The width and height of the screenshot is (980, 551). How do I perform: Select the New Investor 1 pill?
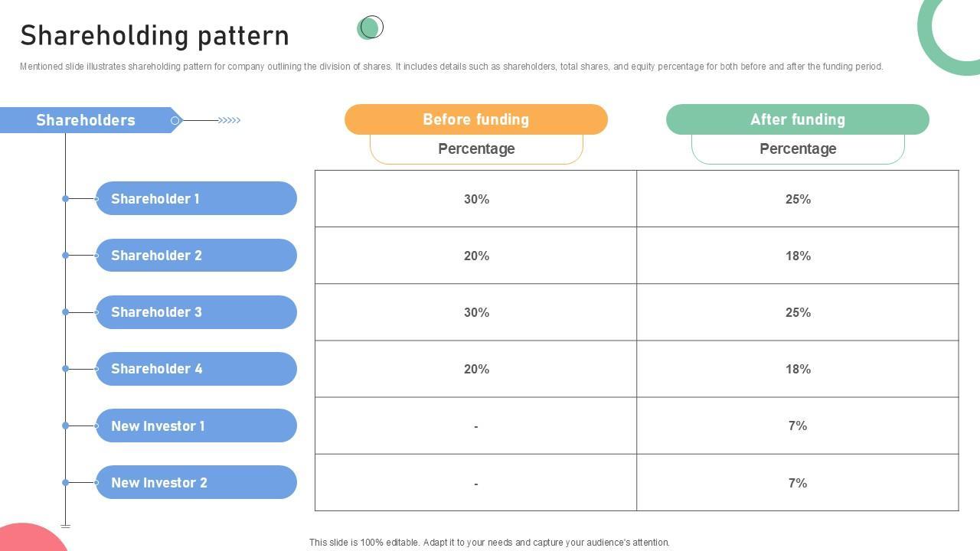pyautogui.click(x=196, y=425)
